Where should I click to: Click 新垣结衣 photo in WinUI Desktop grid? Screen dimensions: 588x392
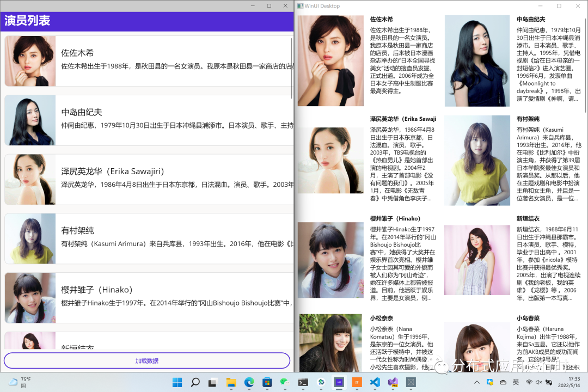pos(477,260)
